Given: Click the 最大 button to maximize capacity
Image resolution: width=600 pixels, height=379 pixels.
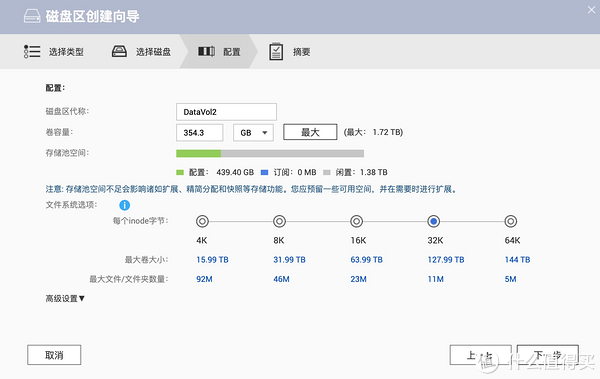Looking at the screenshot, I should [x=310, y=132].
